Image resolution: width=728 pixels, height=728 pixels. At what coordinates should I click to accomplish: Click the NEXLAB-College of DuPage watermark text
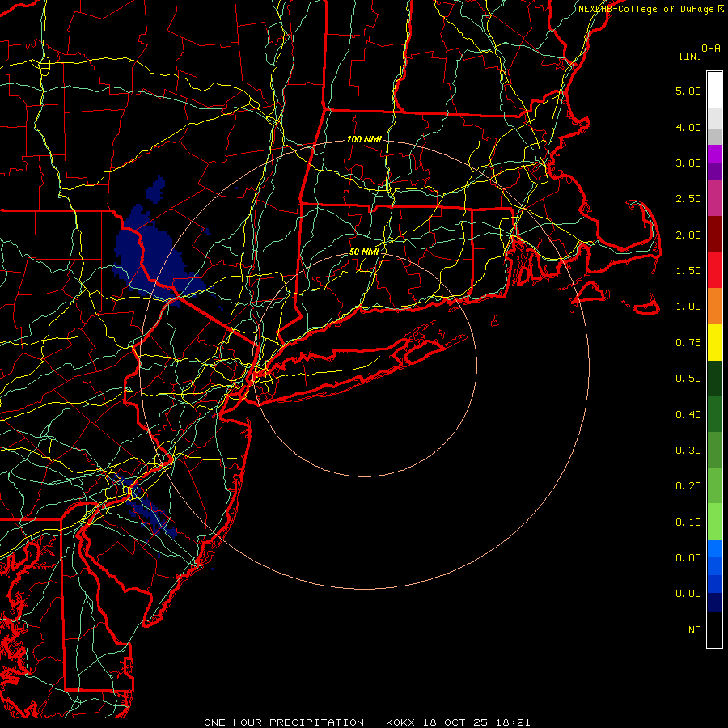point(645,9)
